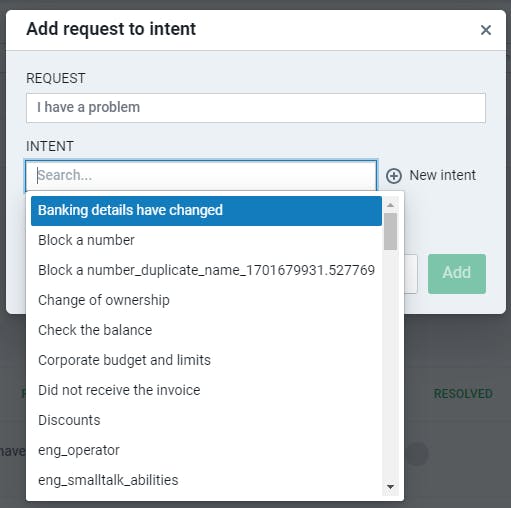Screen dimensions: 511x508
Task: Choose Corporate budget and limits option
Action: click(206, 360)
